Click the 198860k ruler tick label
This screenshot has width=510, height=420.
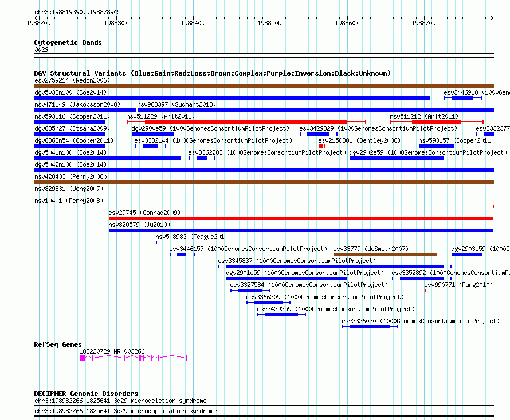[347, 23]
